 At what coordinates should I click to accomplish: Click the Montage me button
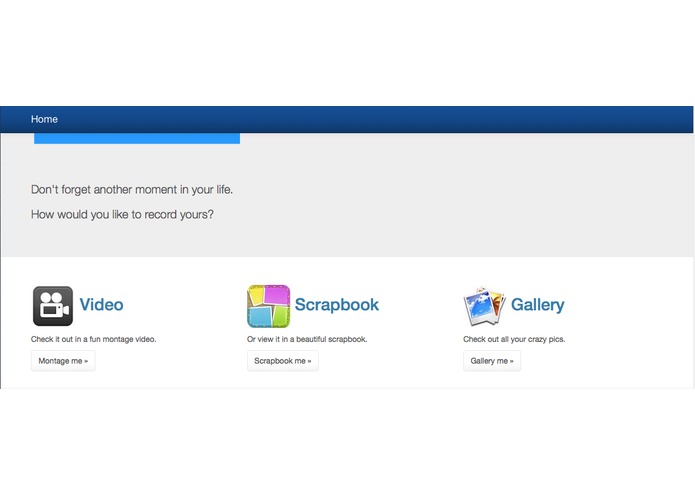(x=63, y=361)
